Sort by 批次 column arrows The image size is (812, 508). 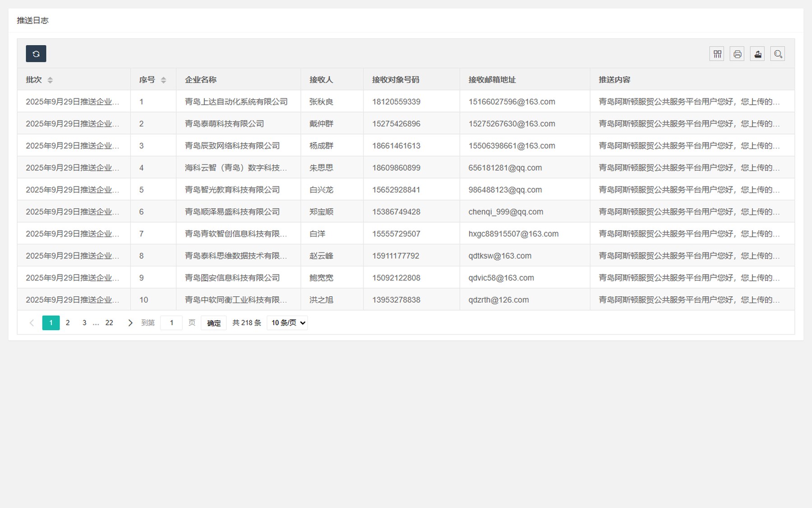coord(50,80)
